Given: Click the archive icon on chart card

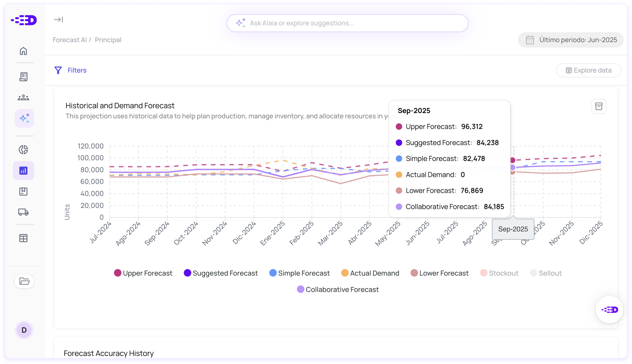Looking at the screenshot, I should [598, 106].
